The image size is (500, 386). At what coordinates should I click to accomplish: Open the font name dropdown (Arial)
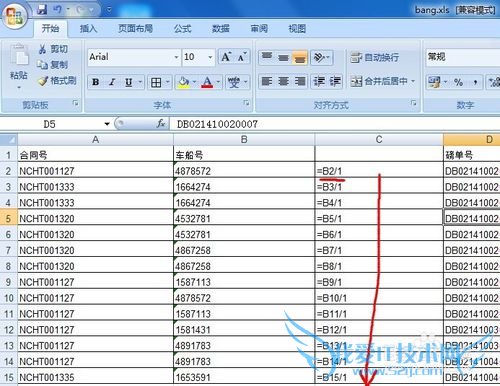176,57
